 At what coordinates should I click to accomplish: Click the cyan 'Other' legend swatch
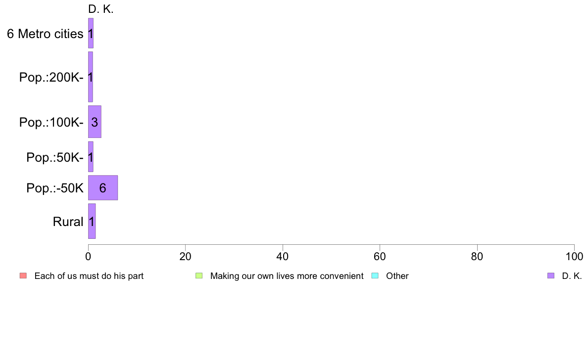[x=375, y=275]
